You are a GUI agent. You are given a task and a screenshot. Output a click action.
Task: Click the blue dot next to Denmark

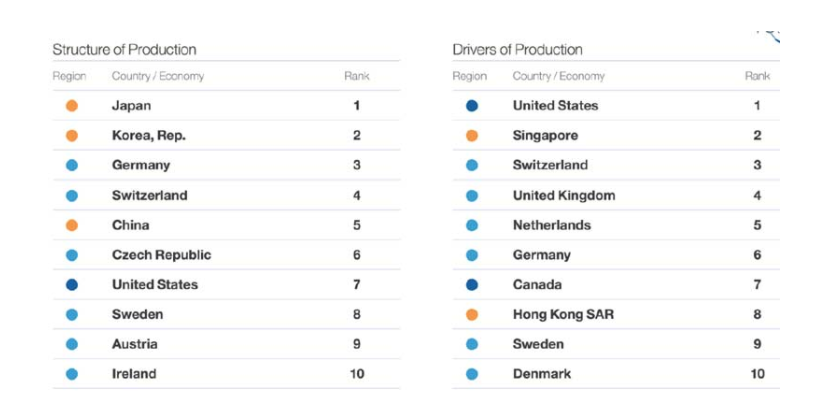tap(472, 374)
